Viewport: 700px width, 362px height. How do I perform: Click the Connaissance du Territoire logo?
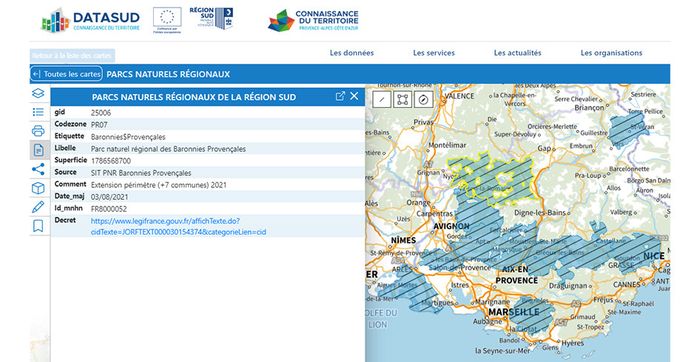coord(313,21)
